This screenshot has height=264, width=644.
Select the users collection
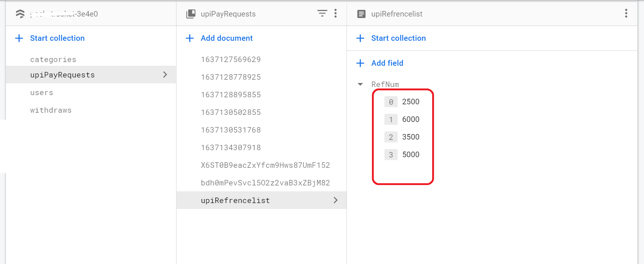tap(41, 93)
